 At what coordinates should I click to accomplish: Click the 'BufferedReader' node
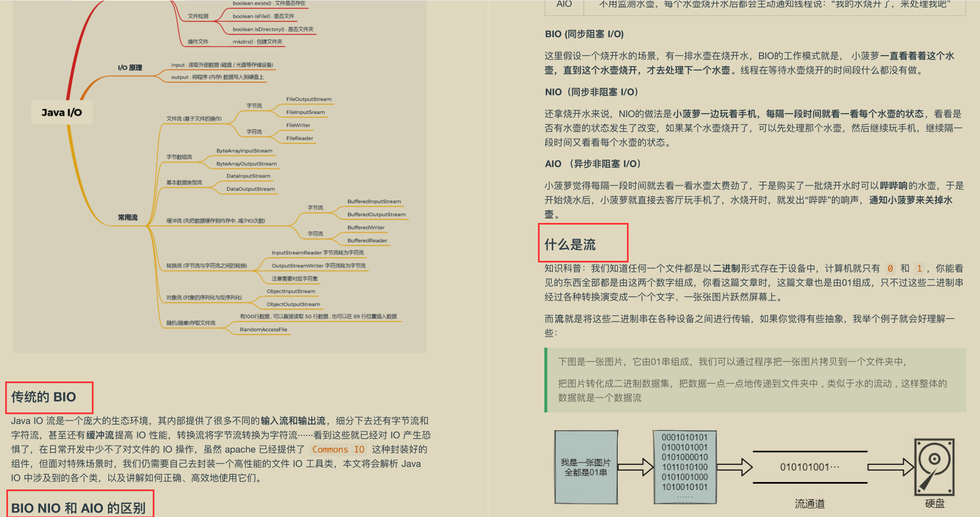click(367, 241)
